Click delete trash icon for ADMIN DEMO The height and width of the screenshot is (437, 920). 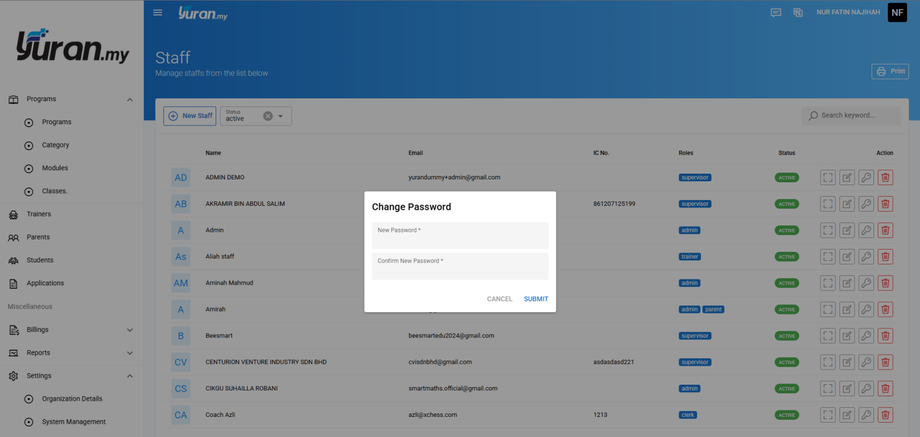click(885, 177)
